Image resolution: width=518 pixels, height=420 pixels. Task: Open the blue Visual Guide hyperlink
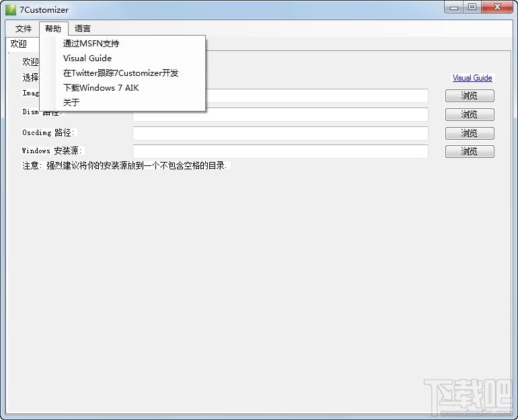point(472,78)
